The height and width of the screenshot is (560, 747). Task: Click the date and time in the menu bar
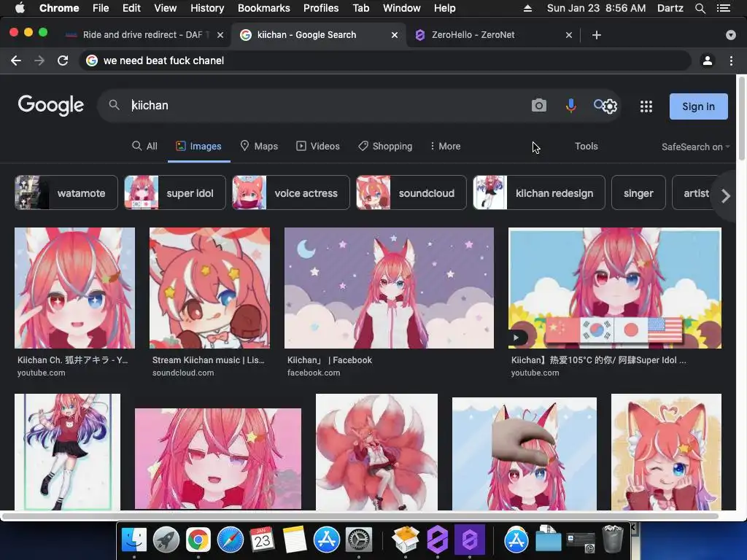(597, 8)
